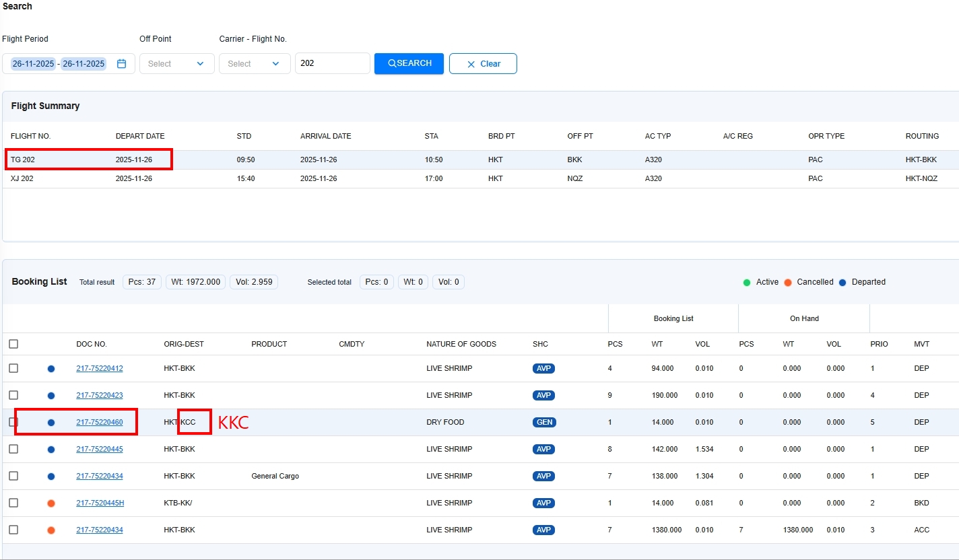Click the green Active legend dot

click(747, 283)
